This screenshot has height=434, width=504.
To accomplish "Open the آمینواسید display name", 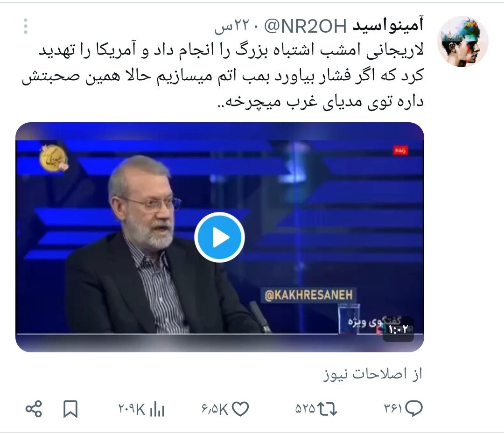I will click(388, 26).
